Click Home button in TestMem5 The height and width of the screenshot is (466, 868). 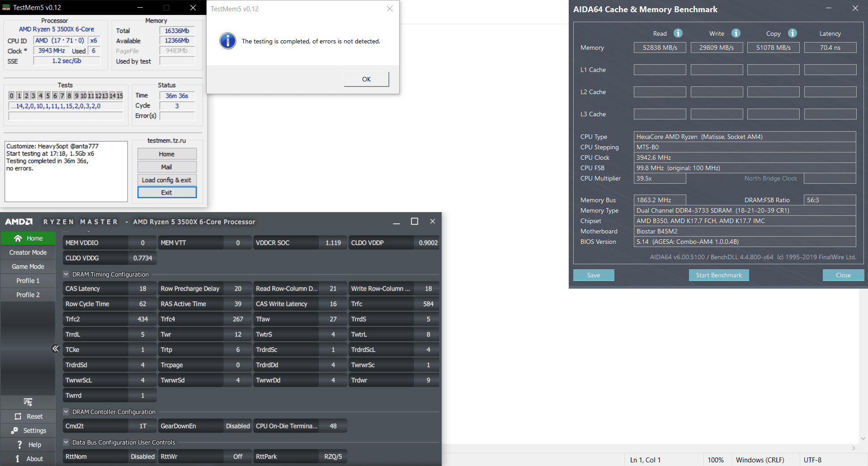coord(167,154)
